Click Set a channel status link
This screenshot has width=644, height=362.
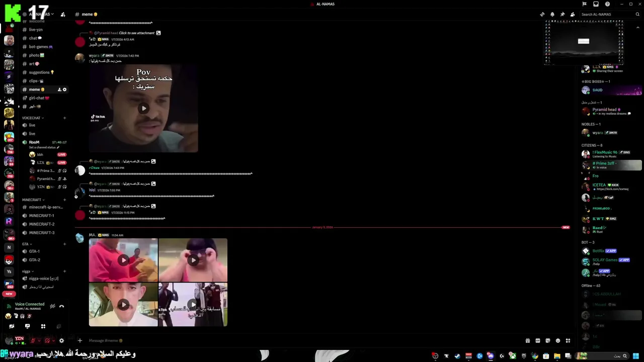44,147
